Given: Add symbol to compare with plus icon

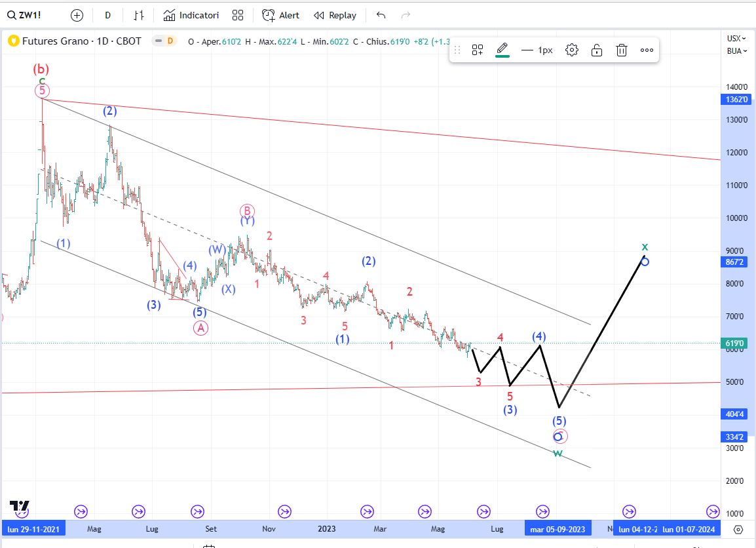Looking at the screenshot, I should 77,16.
